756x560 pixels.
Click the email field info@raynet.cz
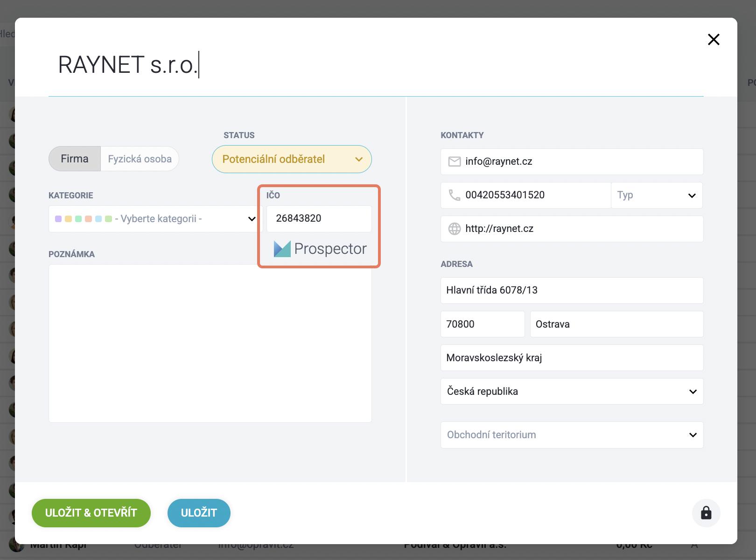tap(572, 161)
